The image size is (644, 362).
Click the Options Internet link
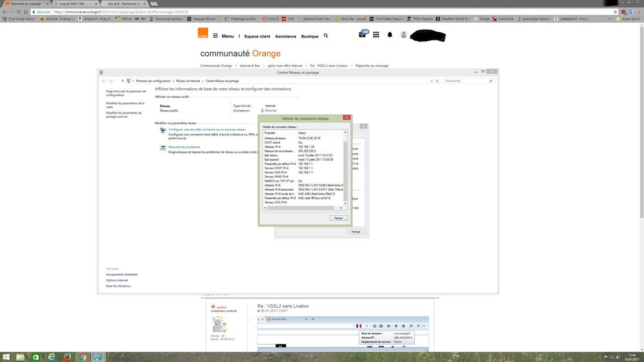point(117,280)
